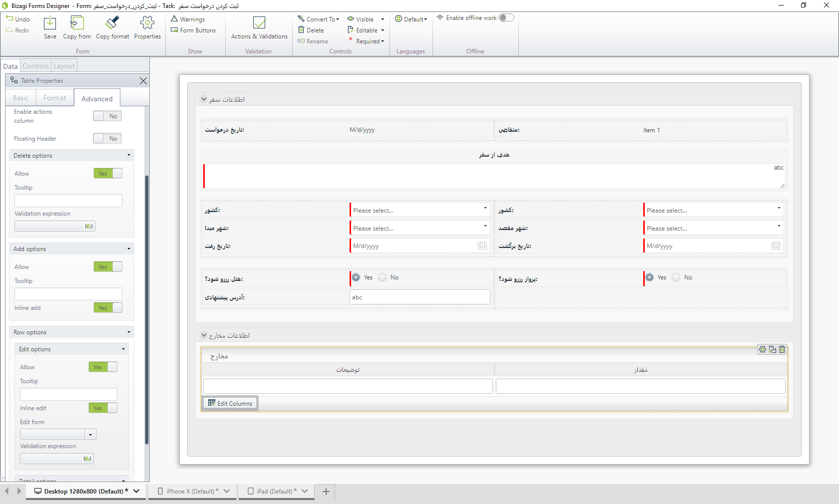This screenshot has width=839, height=504.
Task: Click the previous tabs arrow at bottom
Action: coord(7,491)
